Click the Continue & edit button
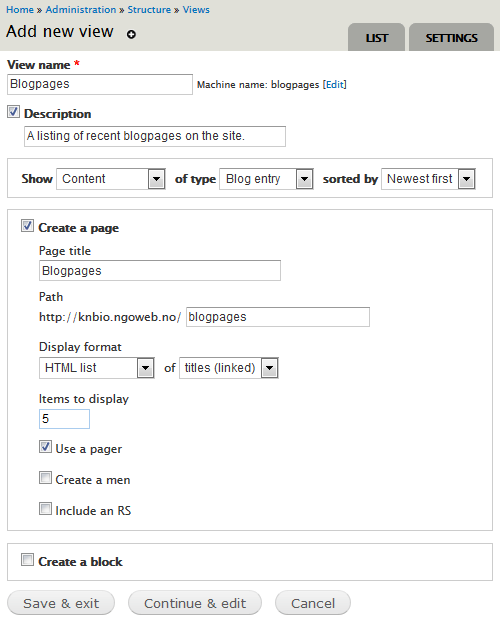The image size is (500, 620). pos(195,603)
